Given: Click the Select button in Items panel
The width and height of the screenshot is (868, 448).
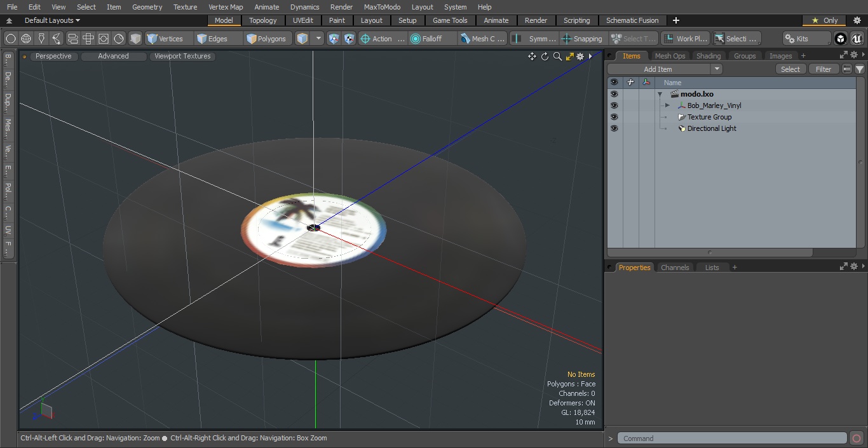Looking at the screenshot, I should 790,69.
